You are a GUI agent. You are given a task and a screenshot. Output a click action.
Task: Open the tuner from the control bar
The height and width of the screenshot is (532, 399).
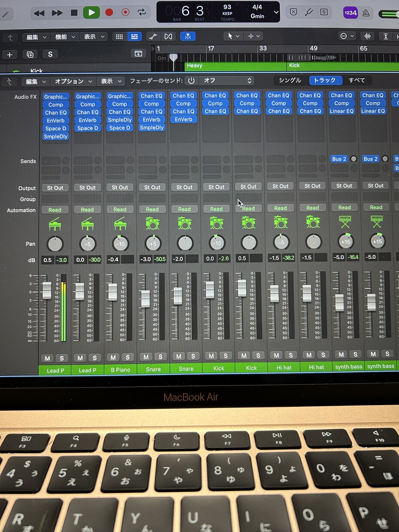click(309, 12)
